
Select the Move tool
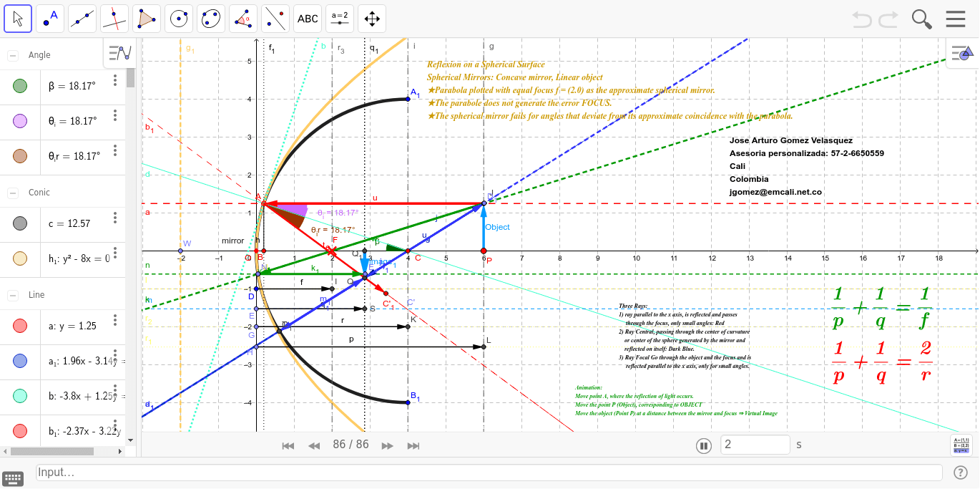(18, 18)
